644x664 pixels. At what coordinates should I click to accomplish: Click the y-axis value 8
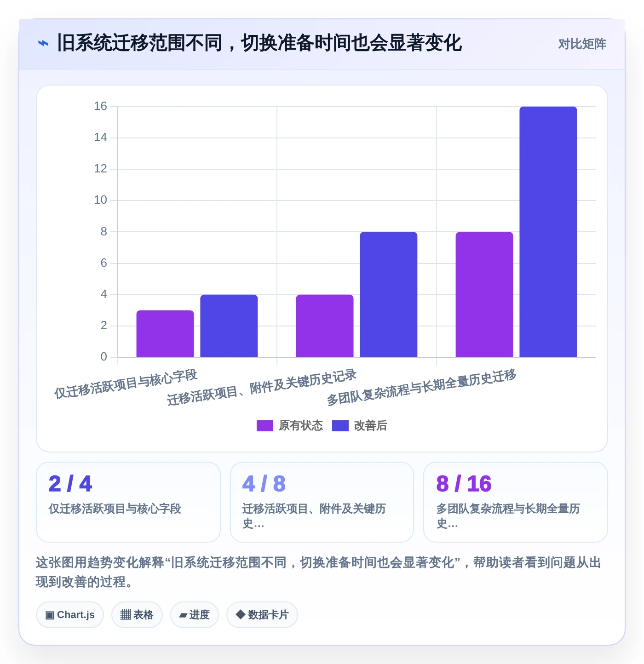click(x=104, y=232)
